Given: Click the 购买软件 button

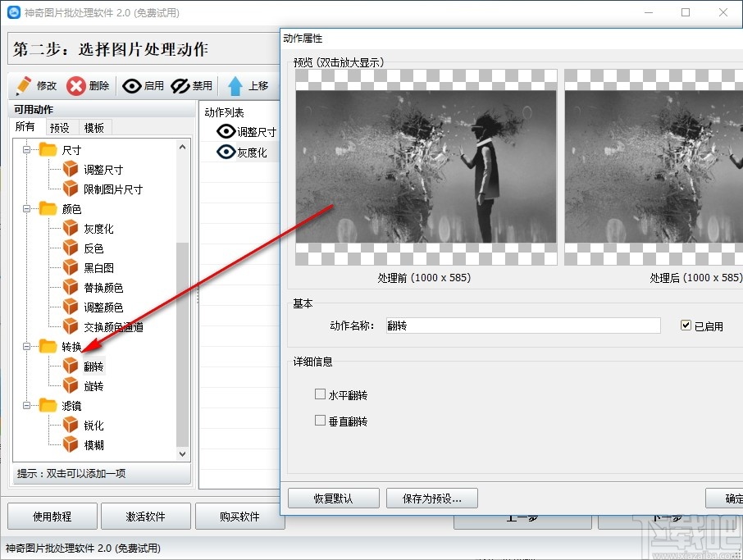Looking at the screenshot, I should tap(239, 516).
